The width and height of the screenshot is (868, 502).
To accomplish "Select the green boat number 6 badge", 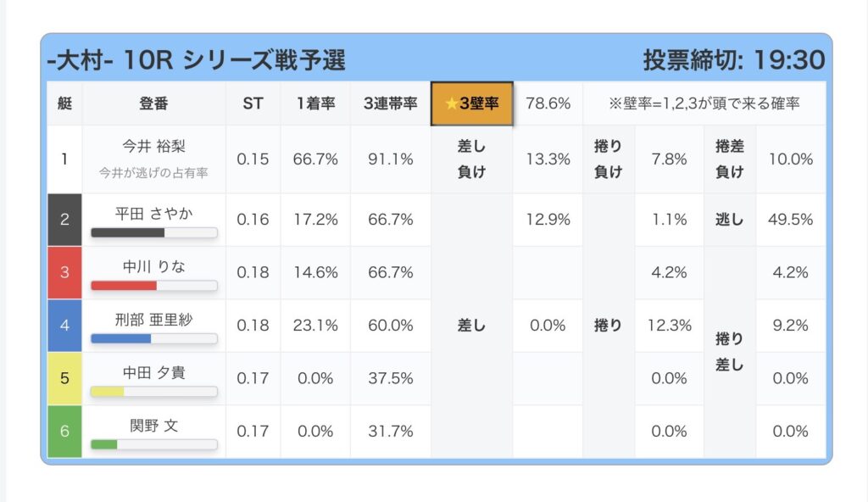I will click(64, 431).
